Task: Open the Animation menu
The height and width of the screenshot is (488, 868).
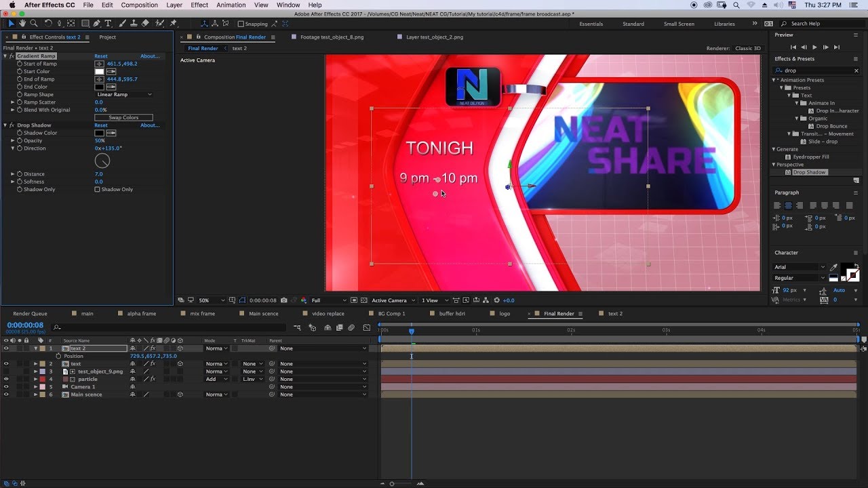Action: (x=231, y=5)
